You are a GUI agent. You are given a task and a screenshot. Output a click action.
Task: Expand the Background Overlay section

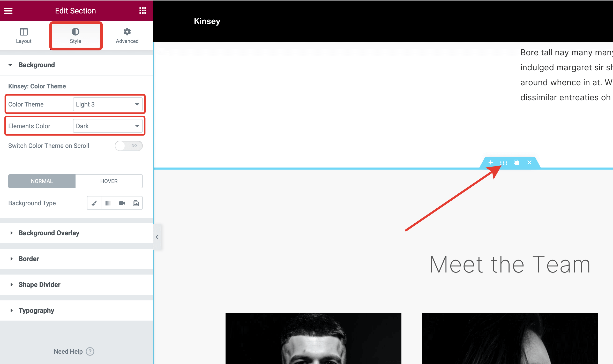[x=49, y=233]
